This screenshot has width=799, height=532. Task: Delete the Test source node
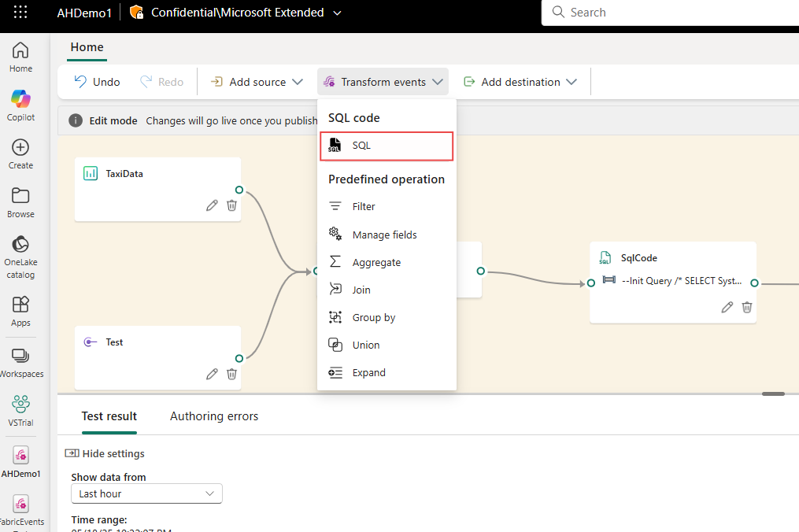point(232,374)
